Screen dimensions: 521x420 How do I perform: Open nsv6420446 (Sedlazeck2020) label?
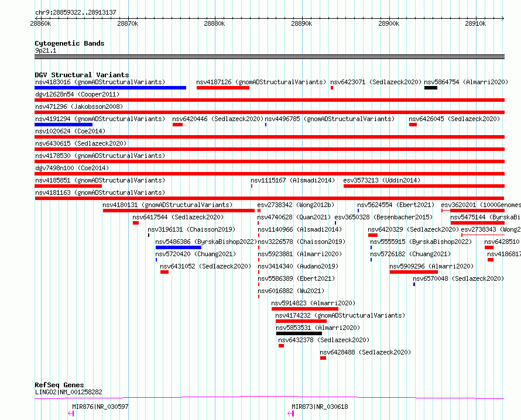[x=218, y=119]
